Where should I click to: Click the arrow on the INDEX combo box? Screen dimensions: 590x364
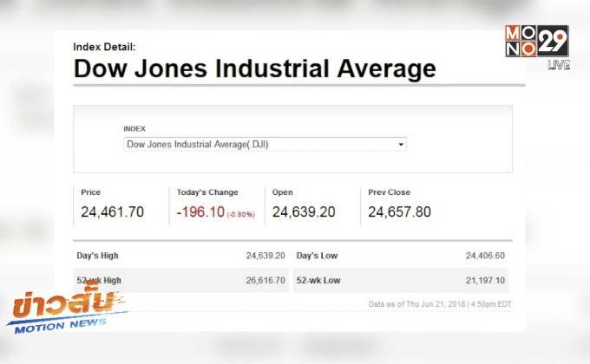coord(401,145)
